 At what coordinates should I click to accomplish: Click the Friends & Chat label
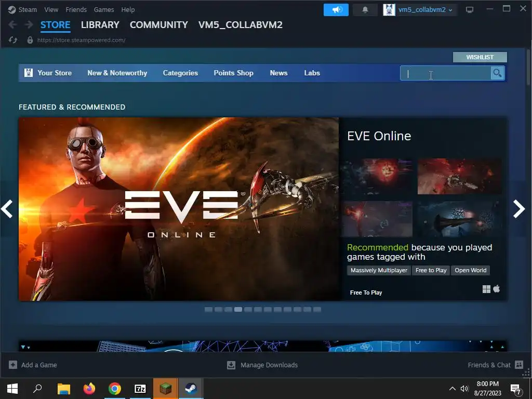[489, 365]
